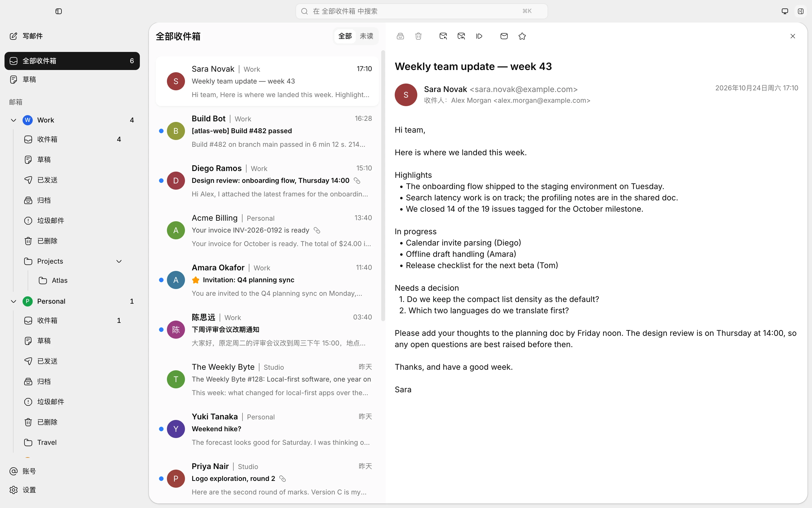Click the search field 在 全部收件箱 中搜索

422,11
